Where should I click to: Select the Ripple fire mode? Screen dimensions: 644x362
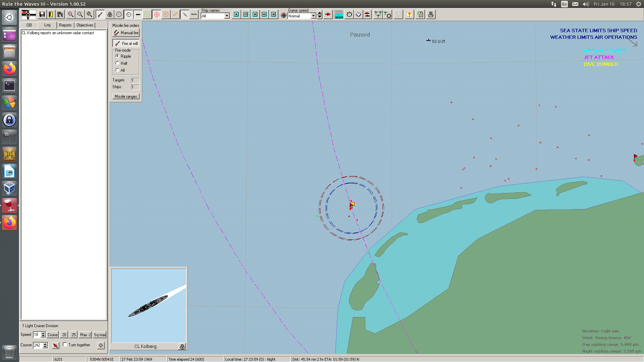117,56
